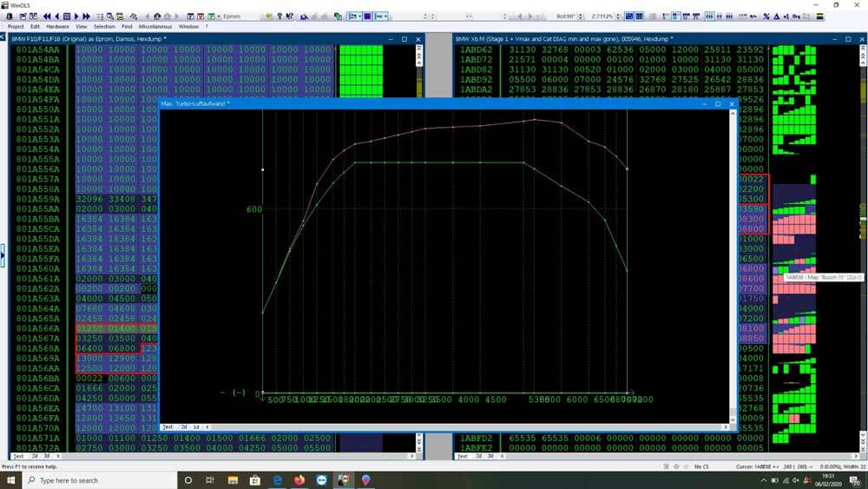The image size is (868, 489).
Task: Adjust the Rot:90° stepper arrows
Action: 580,17
